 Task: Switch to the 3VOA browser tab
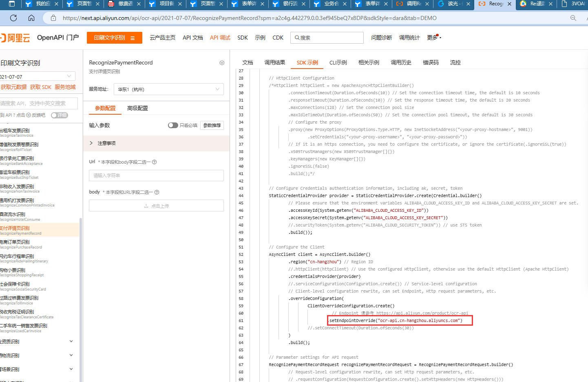[573, 4]
